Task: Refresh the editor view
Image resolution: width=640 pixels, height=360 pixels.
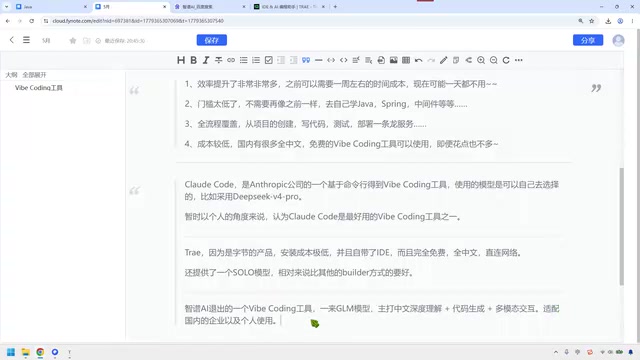Action: click(x=506, y=60)
